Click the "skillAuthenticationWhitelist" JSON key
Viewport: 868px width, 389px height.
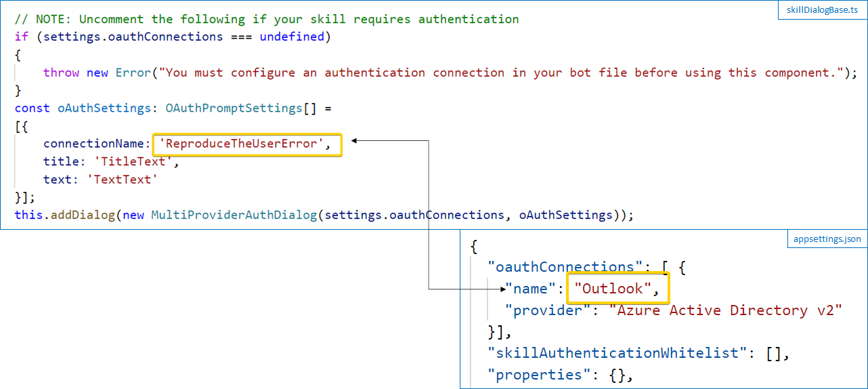pos(617,353)
